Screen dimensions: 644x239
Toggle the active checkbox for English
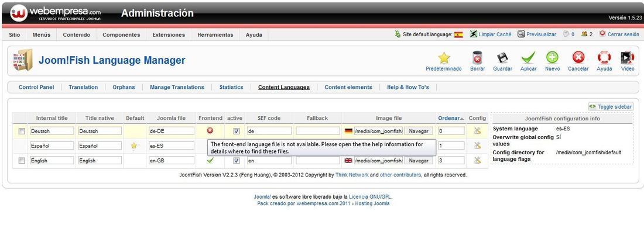point(236,161)
